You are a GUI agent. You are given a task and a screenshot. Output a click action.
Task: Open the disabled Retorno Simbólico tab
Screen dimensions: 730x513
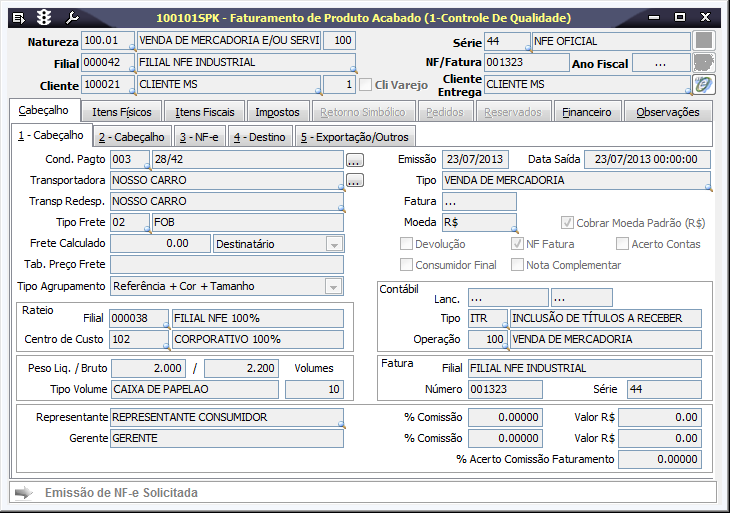[x=363, y=112]
